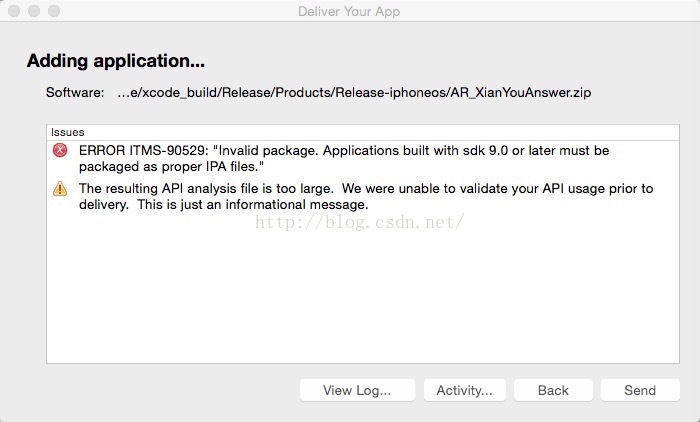Image resolution: width=700 pixels, height=422 pixels.
Task: Click the Send button
Action: (x=640, y=390)
